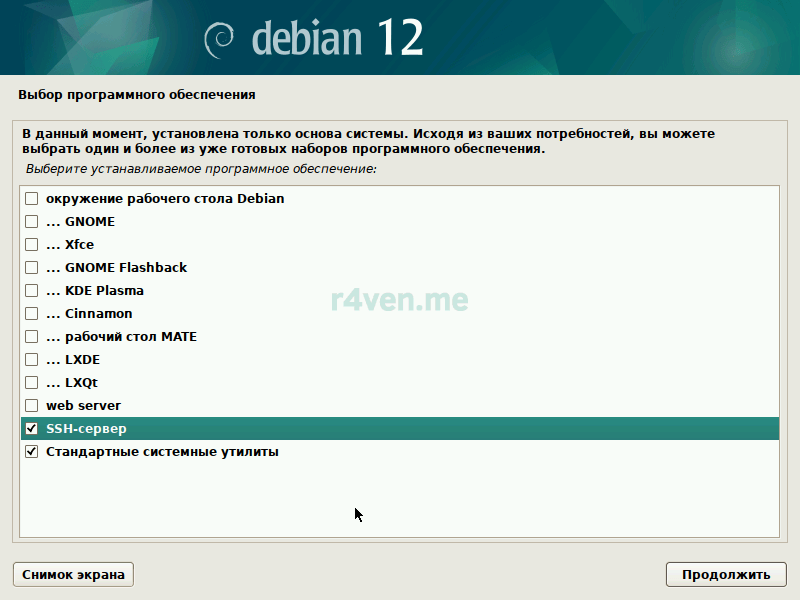The image size is (800, 600).
Task: Check the Debian desktop environment checkbox
Action: [32, 198]
